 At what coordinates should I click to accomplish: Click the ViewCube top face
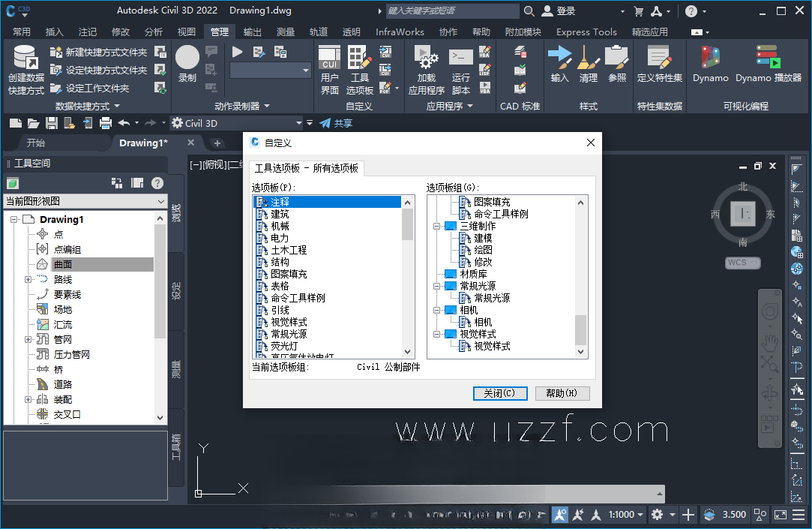(x=742, y=213)
